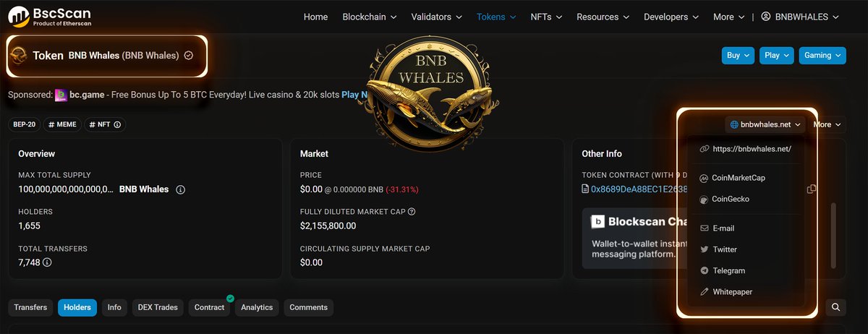Open the Tokens menu

[x=496, y=17]
